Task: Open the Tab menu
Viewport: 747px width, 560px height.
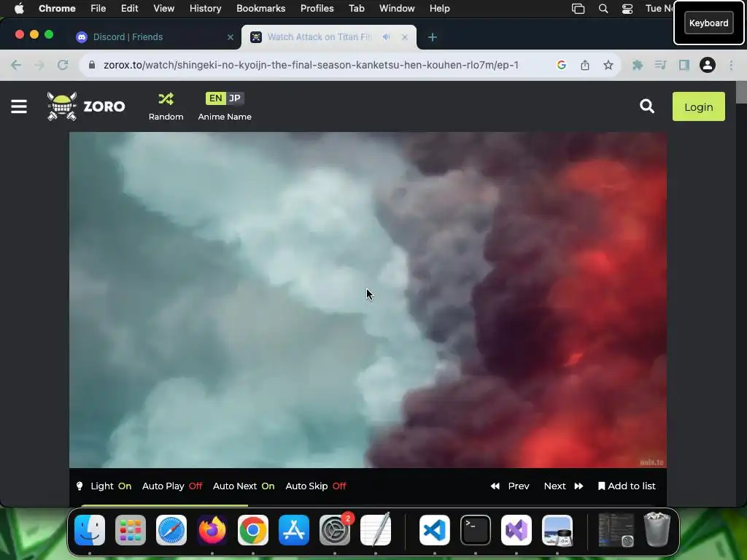Action: pos(356,9)
